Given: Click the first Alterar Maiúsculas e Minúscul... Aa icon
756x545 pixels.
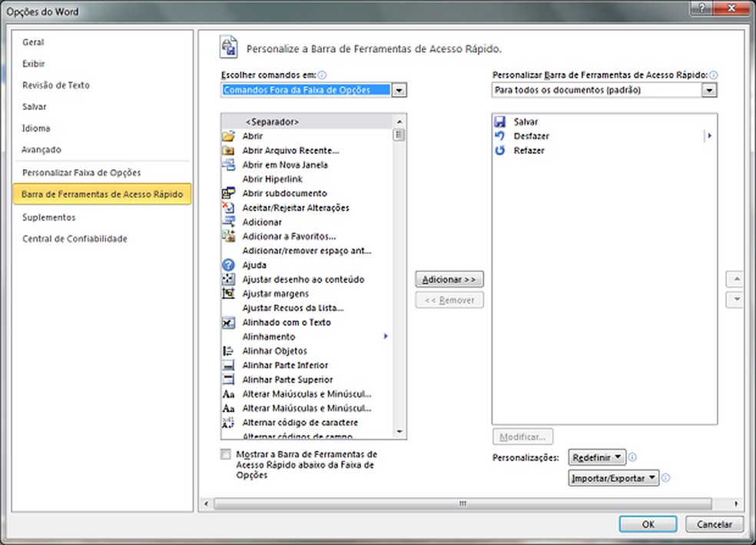Looking at the screenshot, I should [x=228, y=394].
